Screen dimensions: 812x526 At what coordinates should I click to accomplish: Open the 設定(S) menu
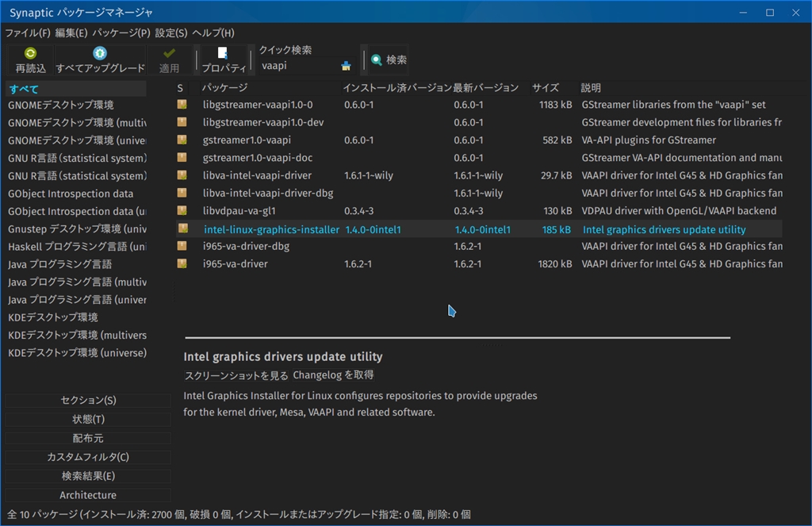(171, 33)
